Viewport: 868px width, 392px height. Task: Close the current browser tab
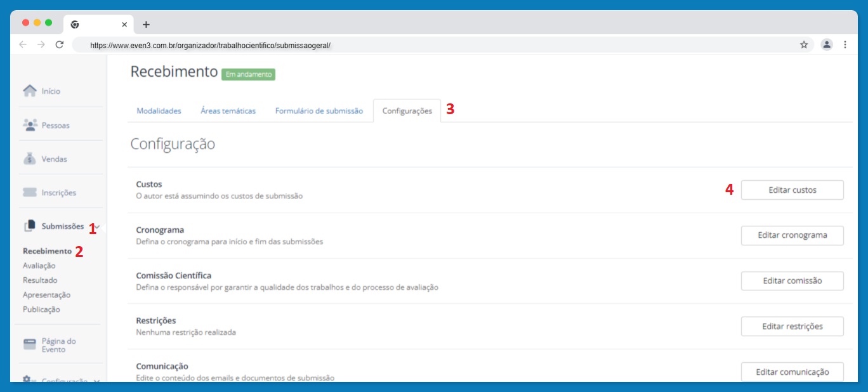[x=124, y=25]
